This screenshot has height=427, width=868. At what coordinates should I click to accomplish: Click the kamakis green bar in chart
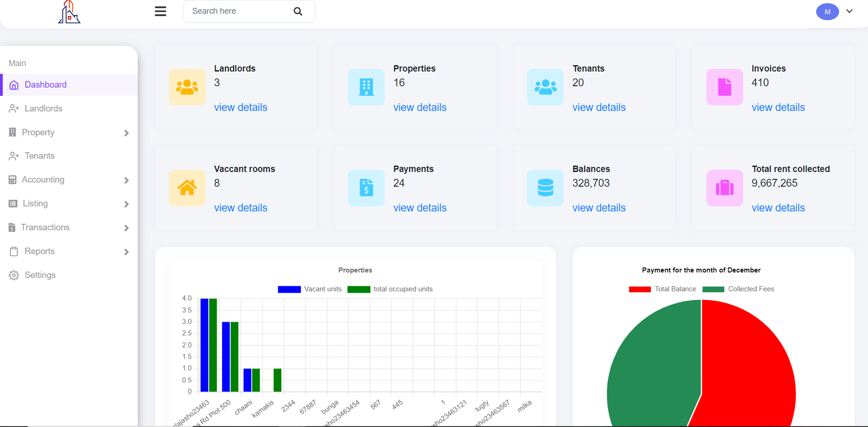[x=277, y=380]
